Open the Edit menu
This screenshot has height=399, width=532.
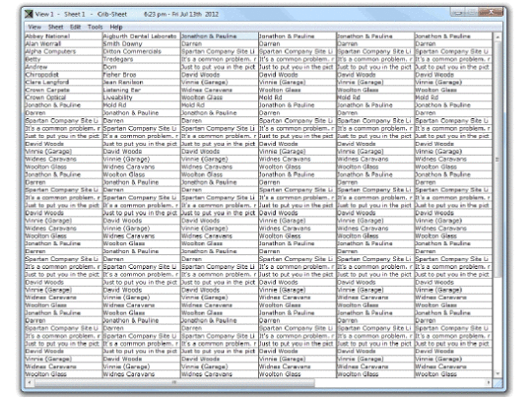[75, 27]
